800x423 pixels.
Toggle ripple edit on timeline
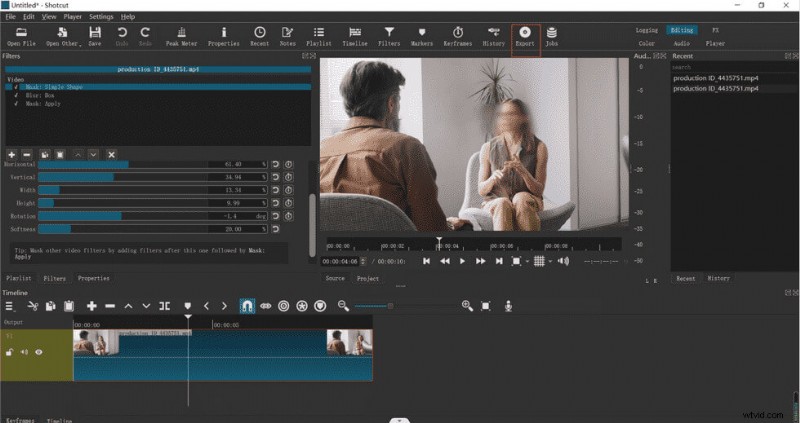pyautogui.click(x=284, y=306)
